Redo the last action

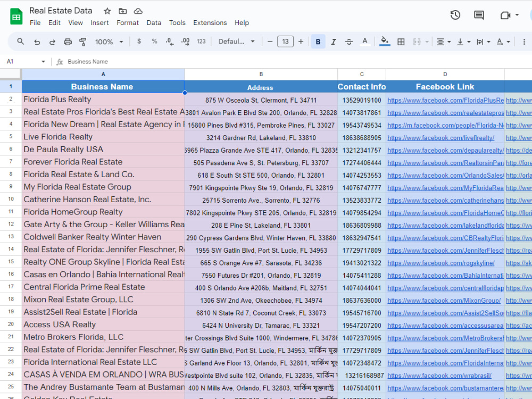(52, 41)
